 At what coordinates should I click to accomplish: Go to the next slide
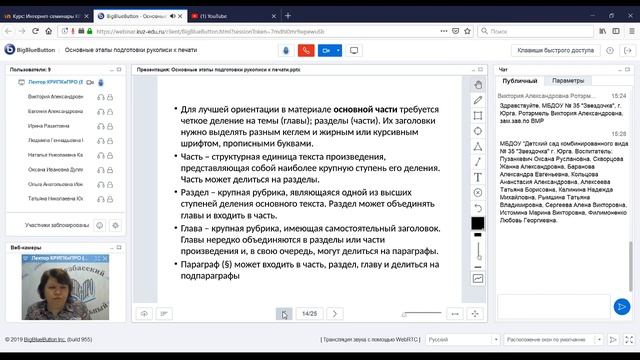pos(335,313)
